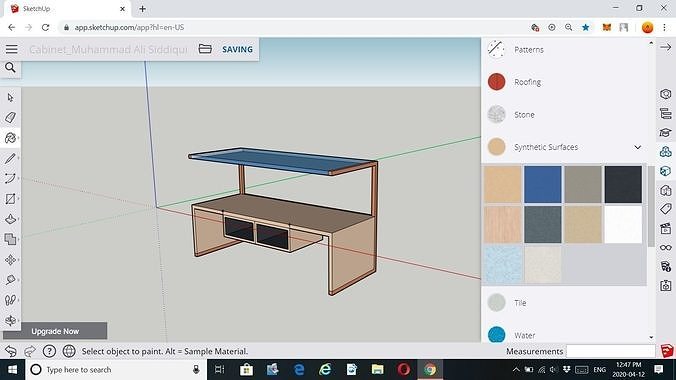This screenshot has height=380, width=676.
Task: Pick the black synthetic surface swatch
Action: pos(623,184)
